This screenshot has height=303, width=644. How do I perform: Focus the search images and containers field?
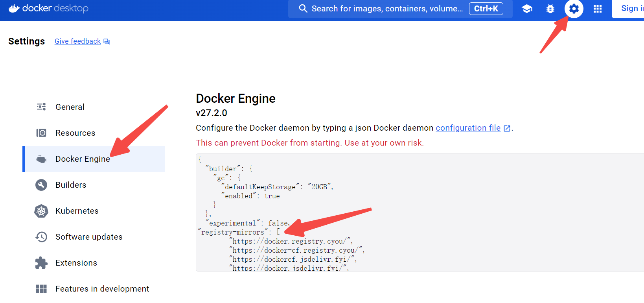[x=400, y=9]
